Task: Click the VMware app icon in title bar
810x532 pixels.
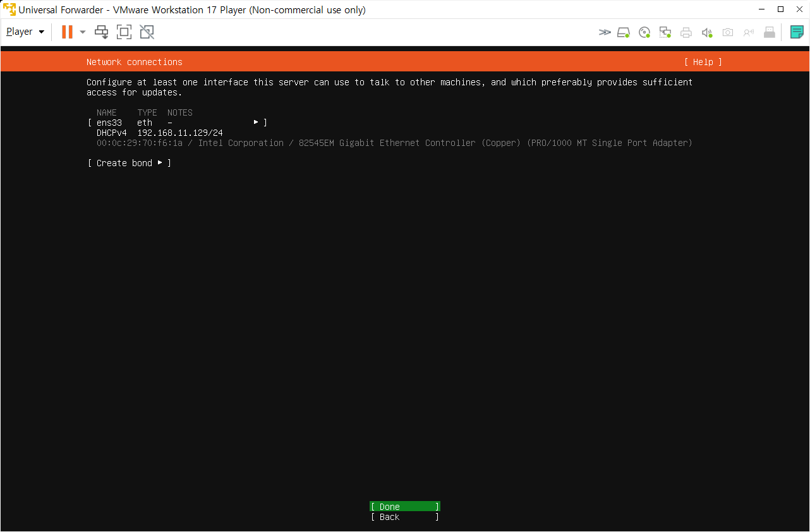Action: point(9,9)
